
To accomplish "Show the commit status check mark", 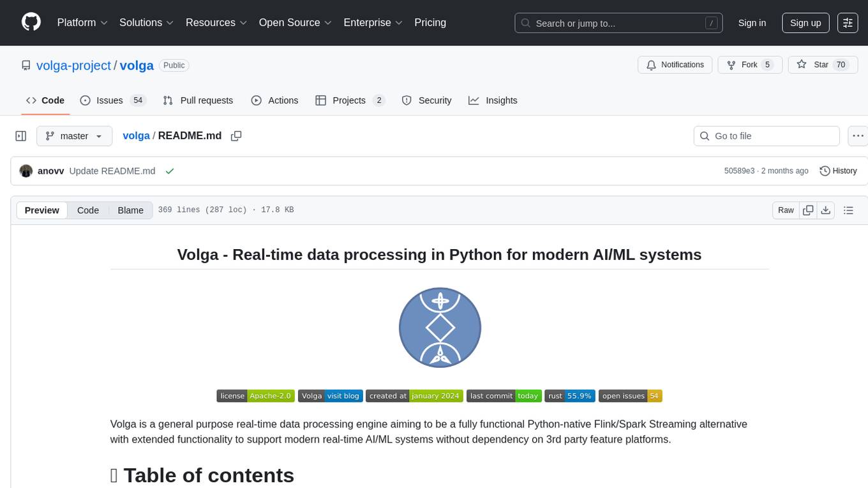I will [x=170, y=171].
